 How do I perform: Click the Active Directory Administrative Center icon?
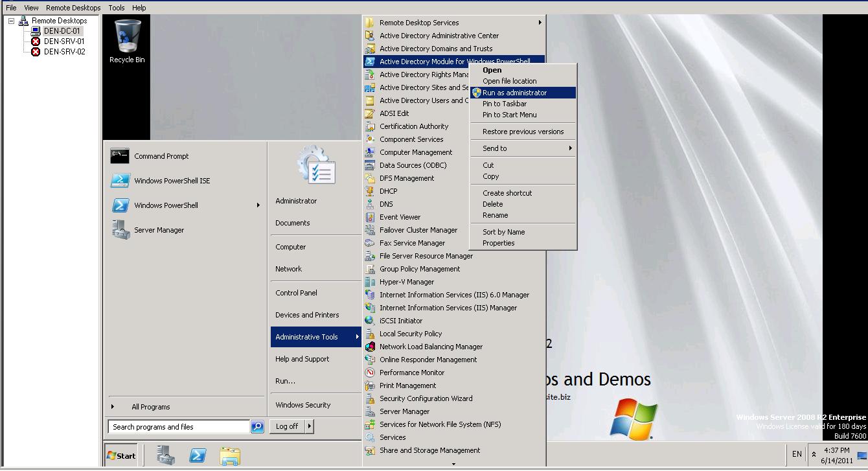point(370,36)
